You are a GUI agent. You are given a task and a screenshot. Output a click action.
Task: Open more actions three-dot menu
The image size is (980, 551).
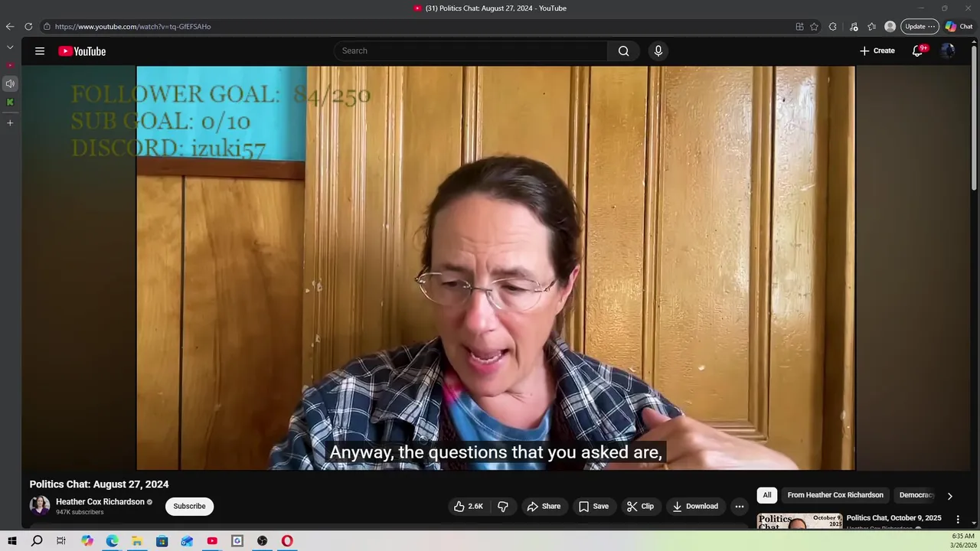coord(740,506)
